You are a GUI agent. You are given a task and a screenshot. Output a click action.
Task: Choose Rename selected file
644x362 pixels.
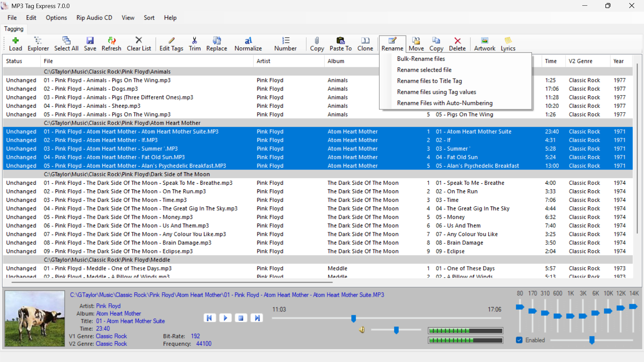455,70
